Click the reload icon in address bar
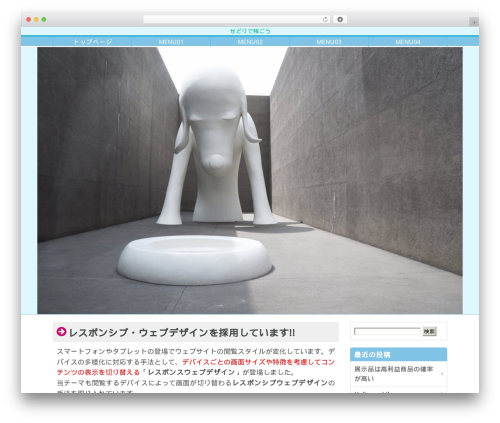Viewport: 500px width, 423px height. point(325,19)
